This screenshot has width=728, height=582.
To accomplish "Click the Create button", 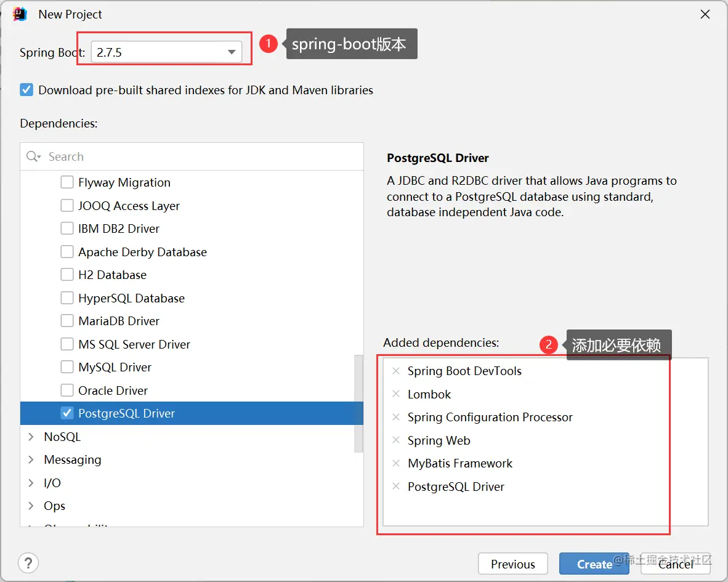I will 594,564.
